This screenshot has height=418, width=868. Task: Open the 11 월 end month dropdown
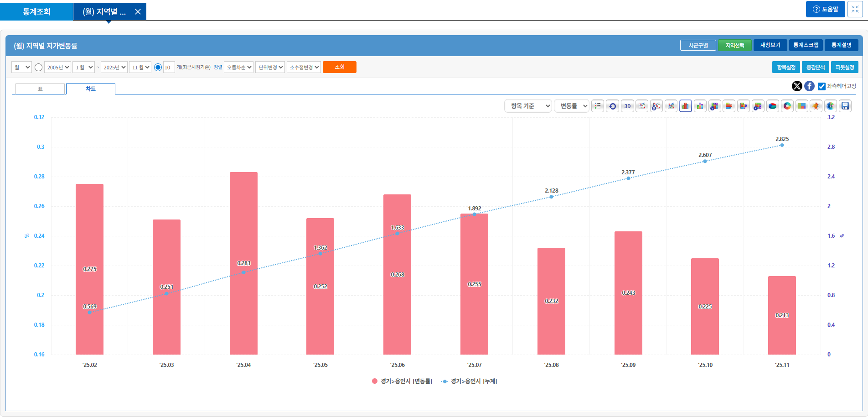(x=140, y=67)
